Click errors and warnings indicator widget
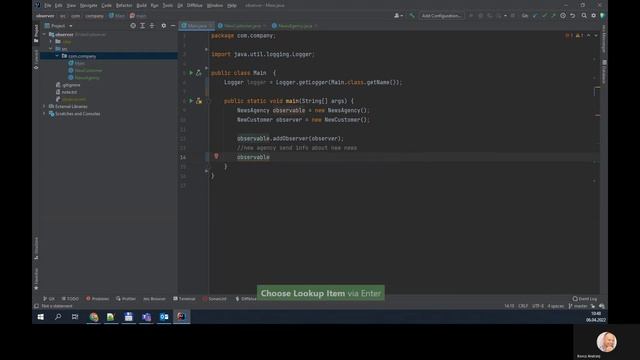 574,36
